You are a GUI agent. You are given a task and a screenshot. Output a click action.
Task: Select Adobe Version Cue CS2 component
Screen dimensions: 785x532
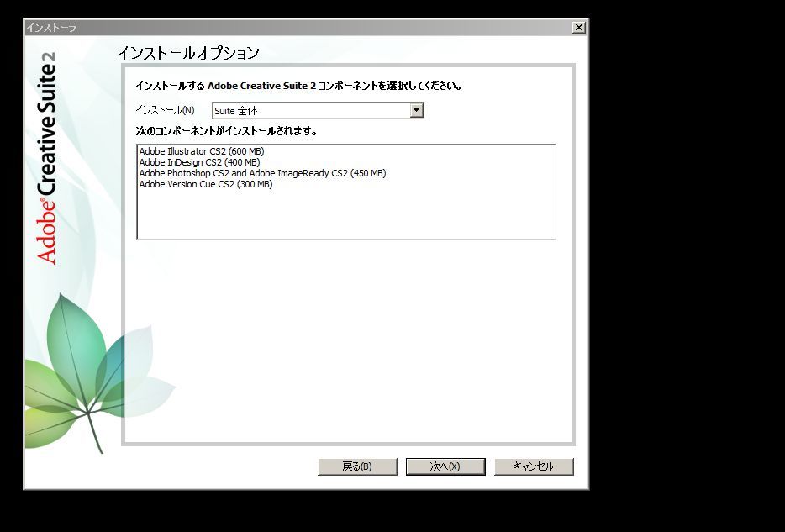tap(206, 184)
